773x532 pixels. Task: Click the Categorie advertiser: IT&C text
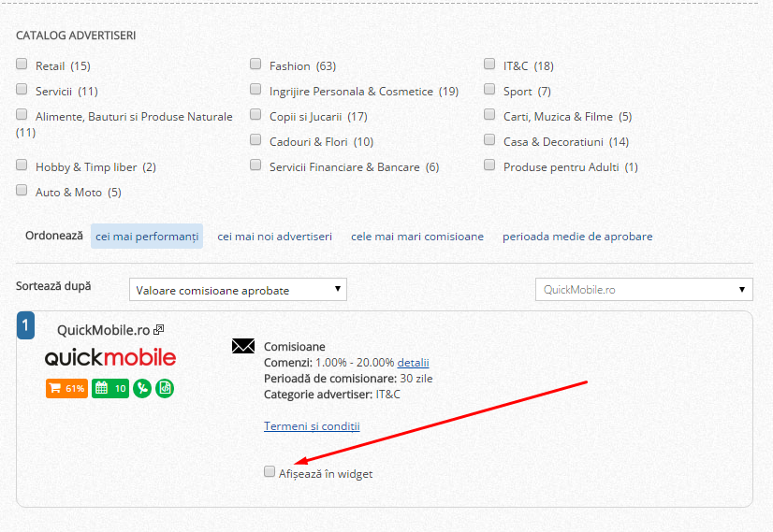[332, 394]
